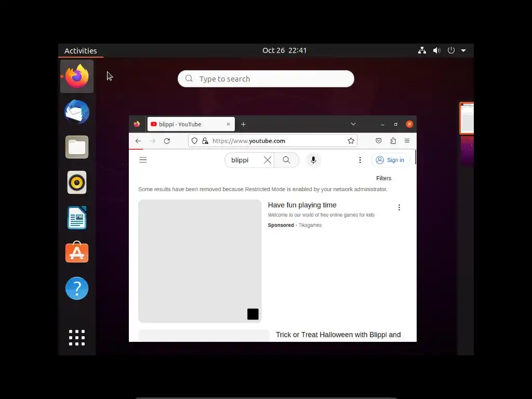
Task: Click the Tikagames advertiser name
Action: pyautogui.click(x=310, y=225)
